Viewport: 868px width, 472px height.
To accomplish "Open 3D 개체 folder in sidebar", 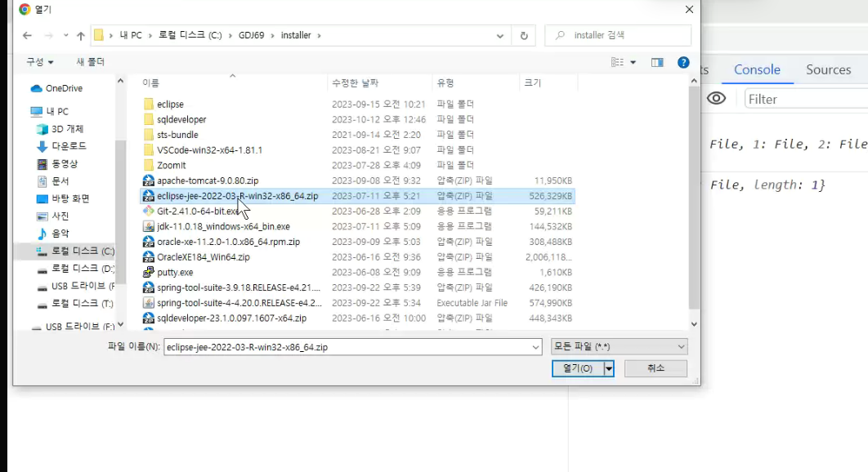I will 60,129.
